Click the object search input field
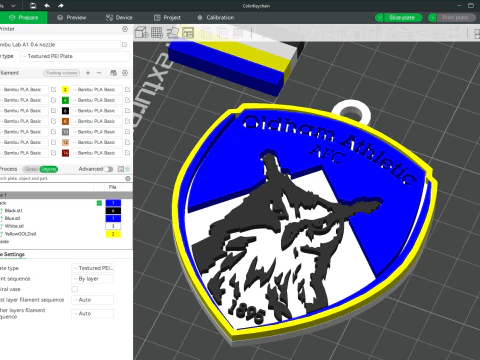 tap(62, 179)
